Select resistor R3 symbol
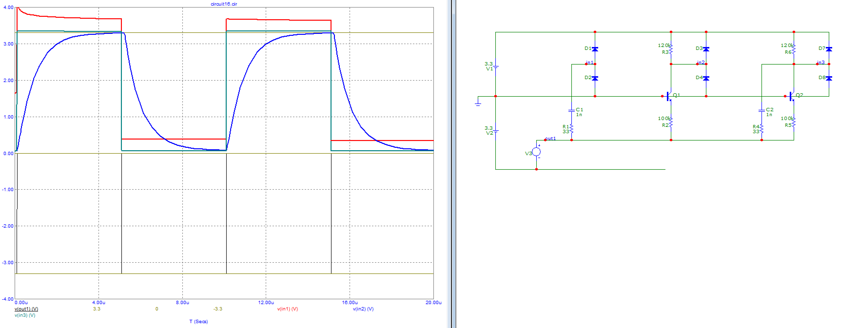The width and height of the screenshot is (868, 328). point(671,49)
